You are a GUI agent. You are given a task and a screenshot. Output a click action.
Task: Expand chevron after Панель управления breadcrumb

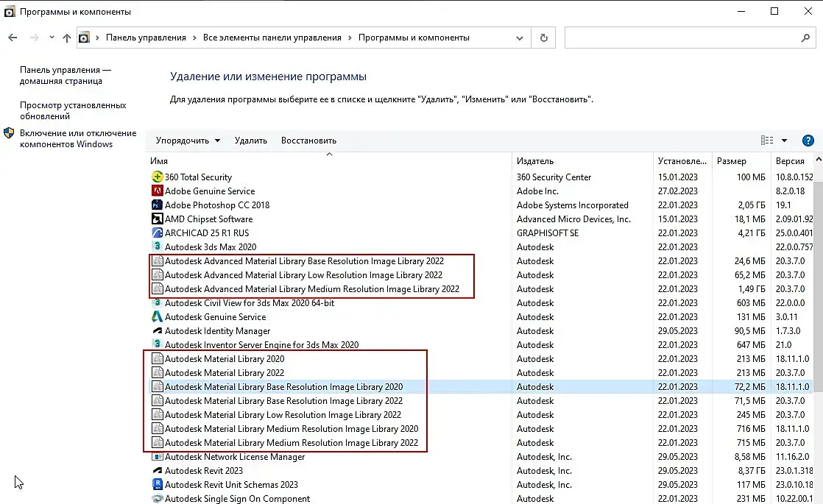click(x=195, y=38)
